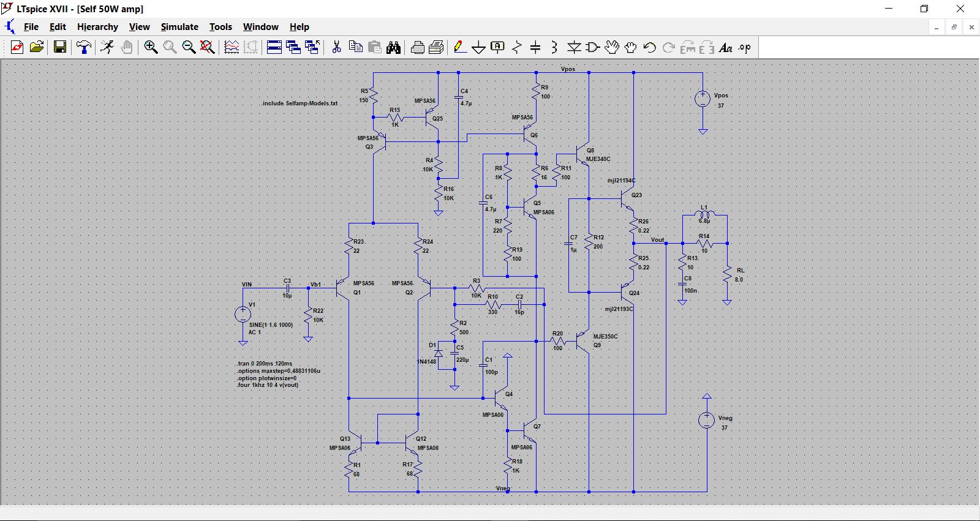This screenshot has width=980, height=521.
Task: Zoom to fit with the crossed magnifier icon
Action: coord(208,47)
